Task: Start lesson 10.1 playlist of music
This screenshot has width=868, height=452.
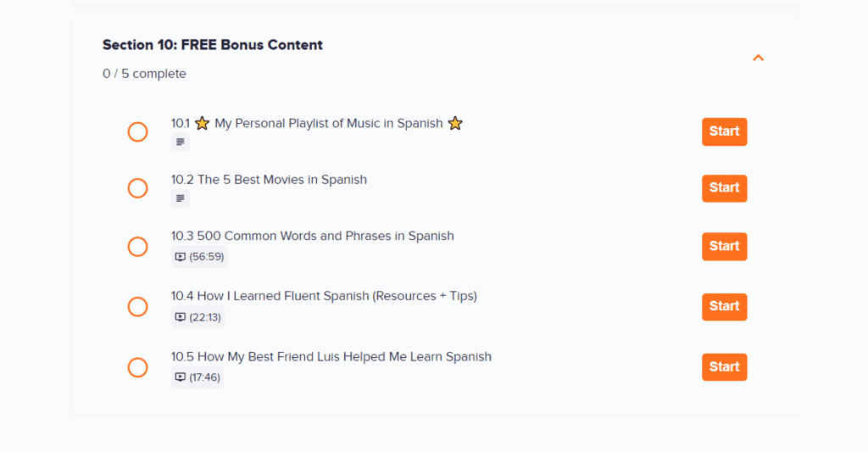Action: pyautogui.click(x=724, y=131)
